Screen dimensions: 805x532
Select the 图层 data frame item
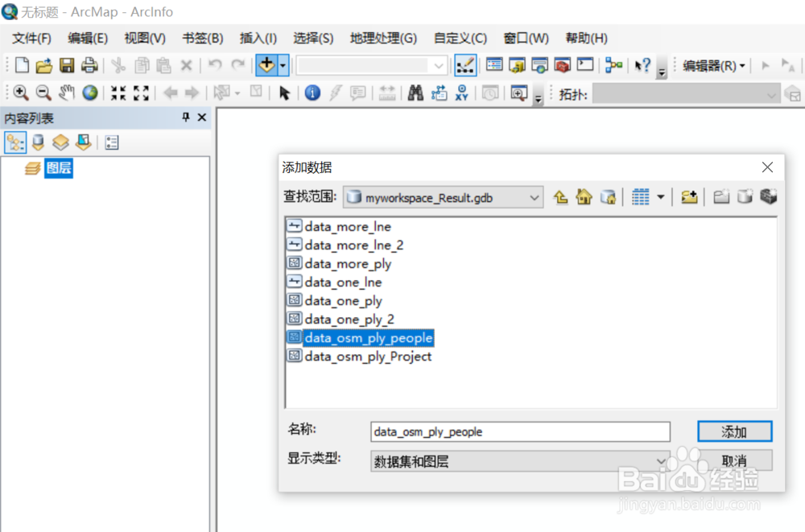point(59,168)
